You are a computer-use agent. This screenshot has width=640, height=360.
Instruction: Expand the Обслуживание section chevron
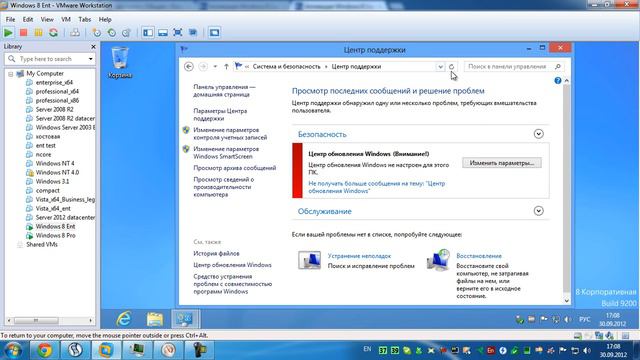click(538, 211)
